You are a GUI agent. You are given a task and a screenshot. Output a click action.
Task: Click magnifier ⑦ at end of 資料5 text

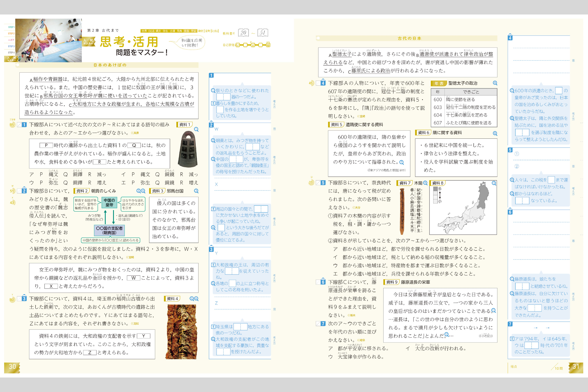pyautogui.click(x=401, y=162)
